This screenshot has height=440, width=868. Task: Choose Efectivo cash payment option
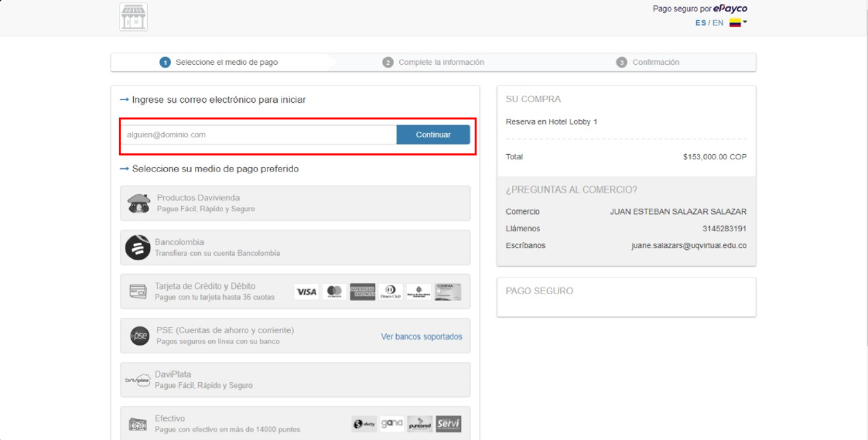(x=295, y=423)
